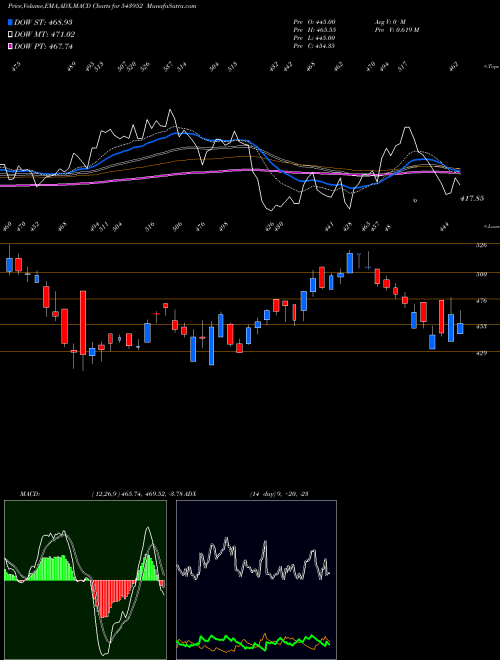Click the 526 price axis label
The width and height of the screenshot is (500, 660).
(482, 245)
